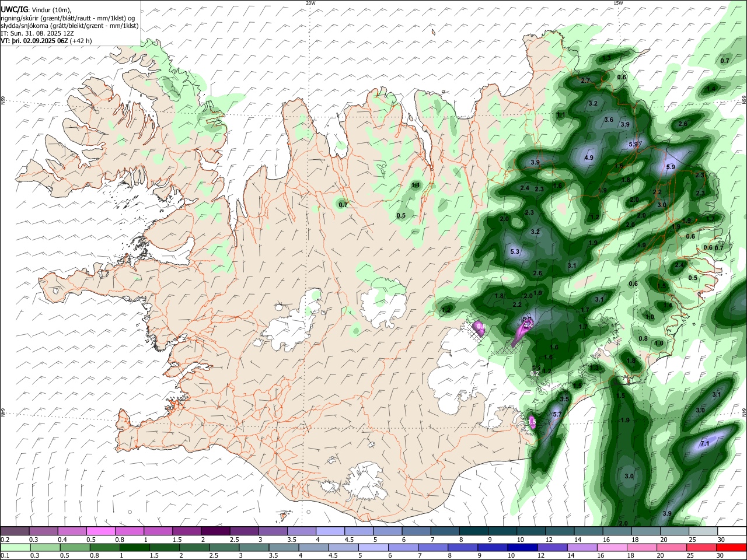Click the 2.7 precipitation value
Image resolution: width=747 pixels, height=560 pixels.
click(x=585, y=80)
